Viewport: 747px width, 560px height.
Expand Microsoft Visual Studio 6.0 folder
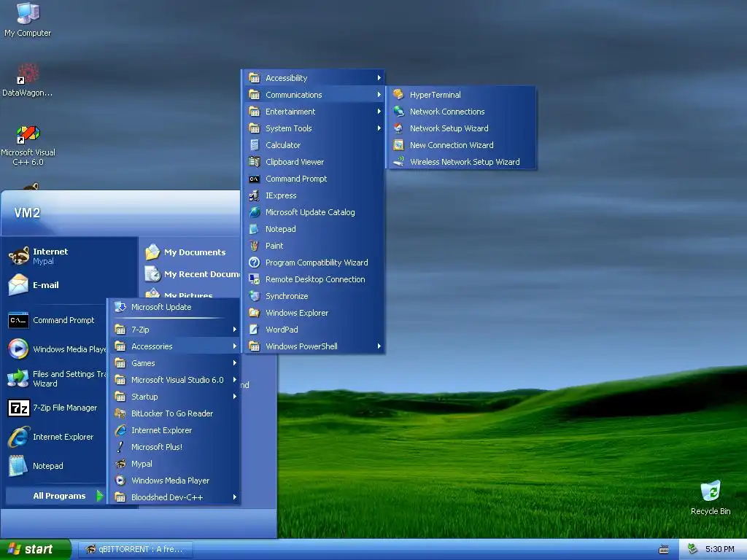pos(174,379)
